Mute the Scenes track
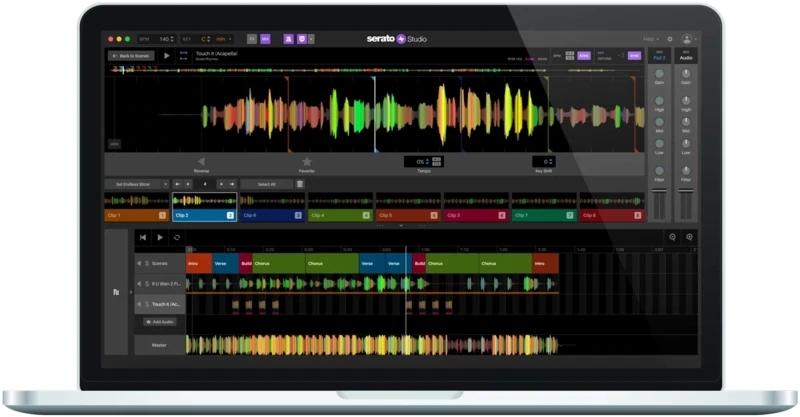Viewport: 800px width, 417px height. pos(139,263)
